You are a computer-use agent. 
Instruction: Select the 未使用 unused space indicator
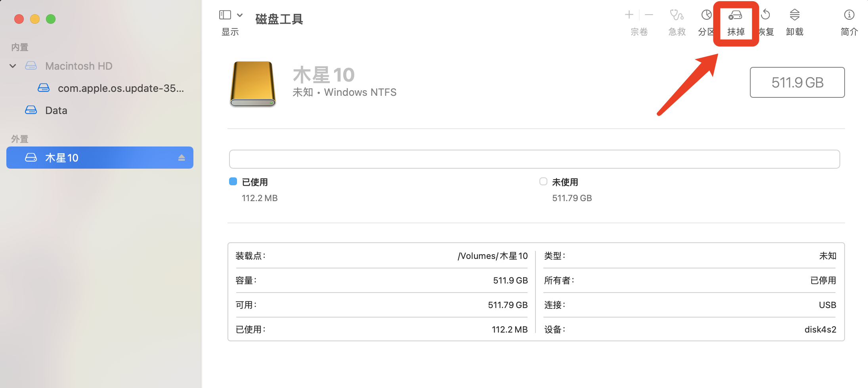(x=565, y=182)
